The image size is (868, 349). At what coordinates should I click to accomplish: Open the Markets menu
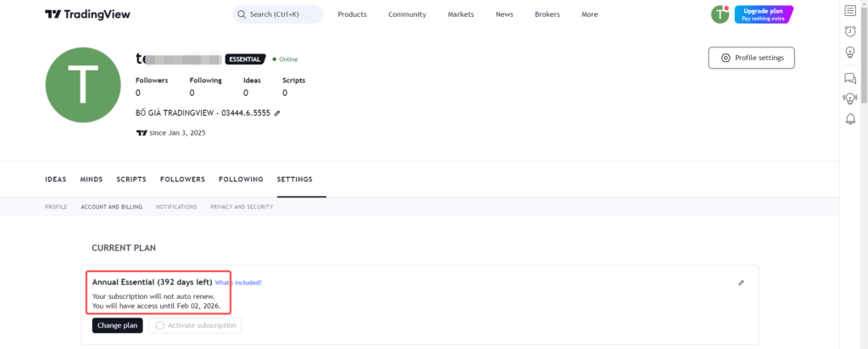tap(460, 14)
